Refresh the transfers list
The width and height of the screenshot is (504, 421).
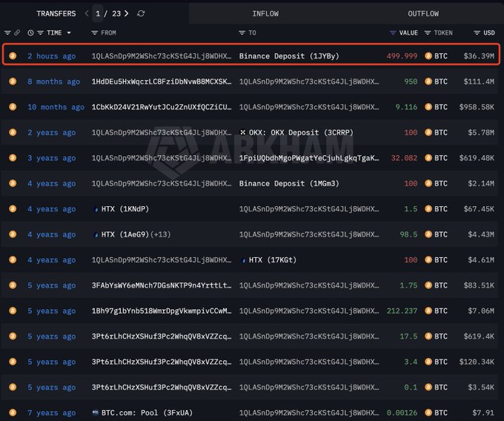pyautogui.click(x=141, y=13)
